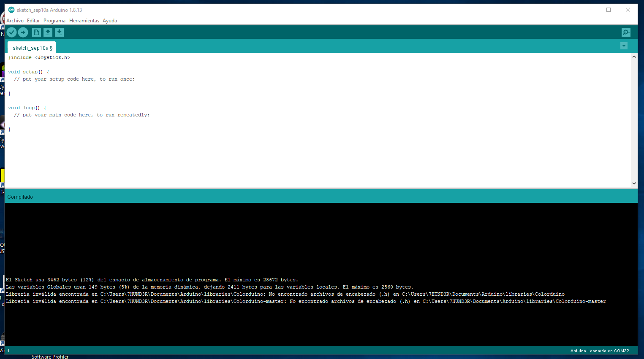Create a new sketch with New icon
This screenshot has width=644, height=359.
pyautogui.click(x=37, y=32)
